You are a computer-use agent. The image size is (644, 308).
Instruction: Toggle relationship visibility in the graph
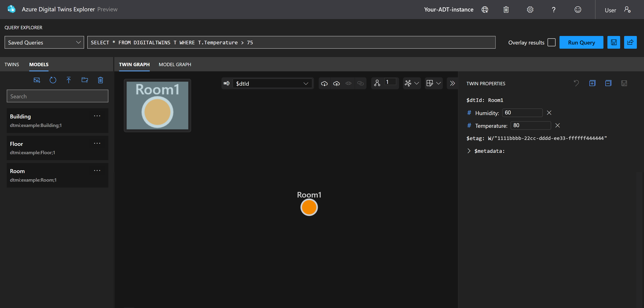click(360, 83)
